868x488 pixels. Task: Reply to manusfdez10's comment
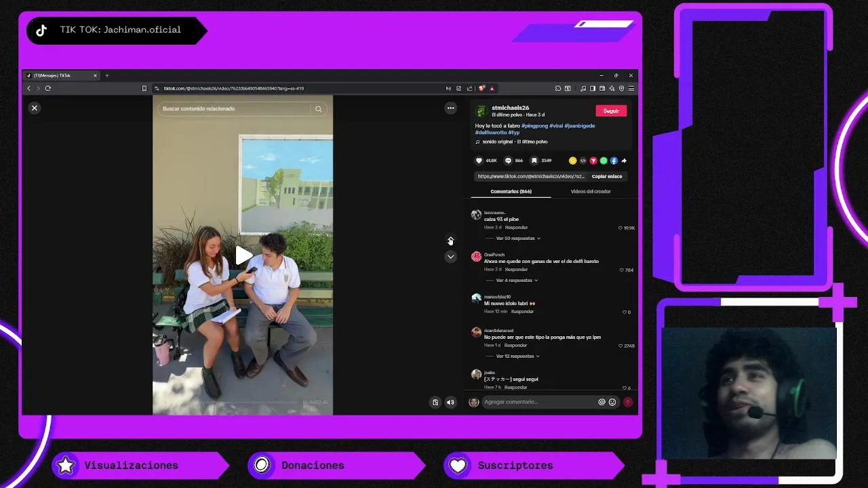pos(522,312)
